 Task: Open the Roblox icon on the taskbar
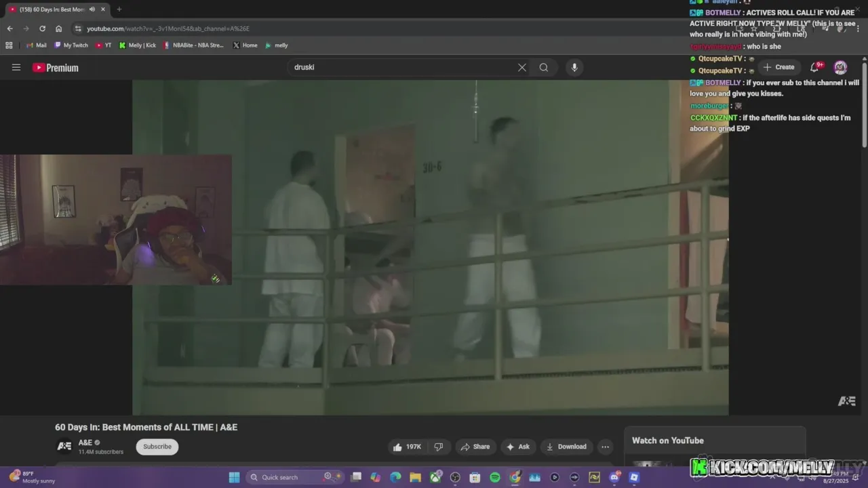point(634,477)
